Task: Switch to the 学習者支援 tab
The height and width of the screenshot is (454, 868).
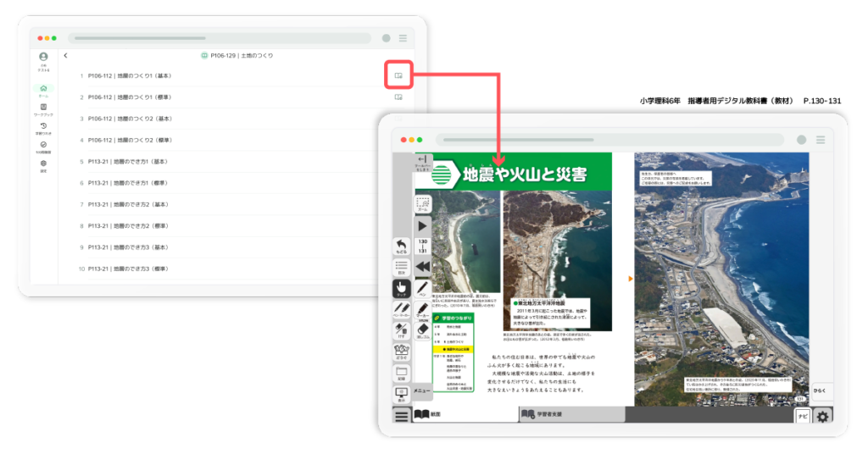Action: (572, 414)
